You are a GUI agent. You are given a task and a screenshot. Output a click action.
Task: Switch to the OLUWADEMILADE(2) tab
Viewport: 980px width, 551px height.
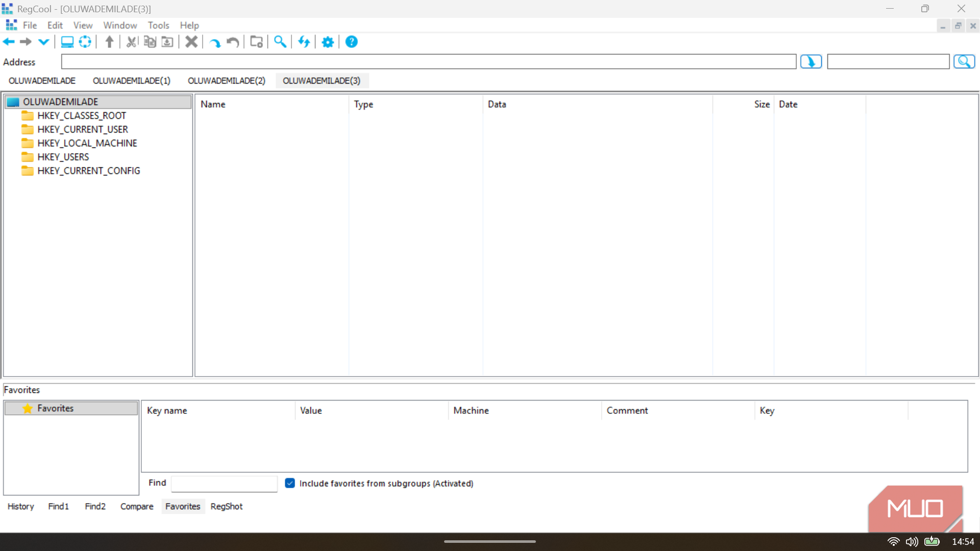point(227,81)
